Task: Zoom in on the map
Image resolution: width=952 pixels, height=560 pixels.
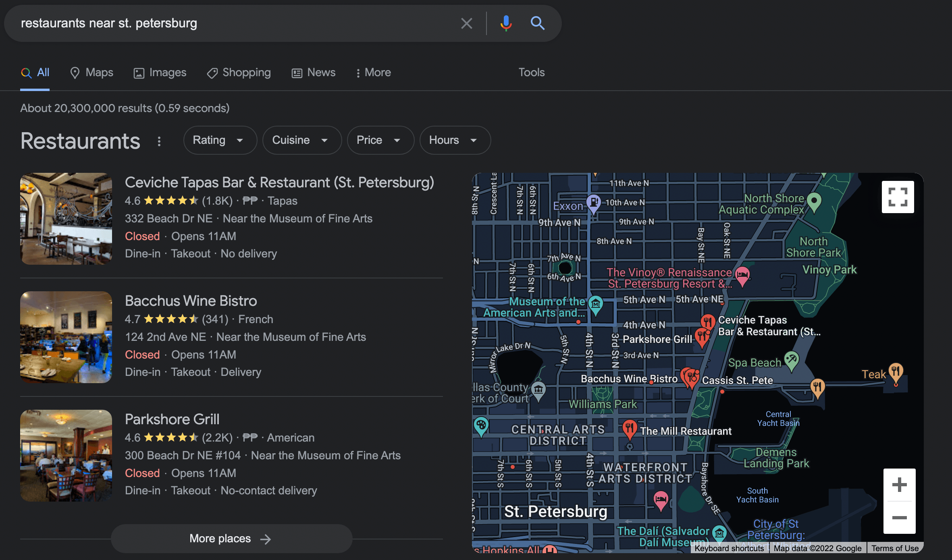Action: (x=899, y=485)
